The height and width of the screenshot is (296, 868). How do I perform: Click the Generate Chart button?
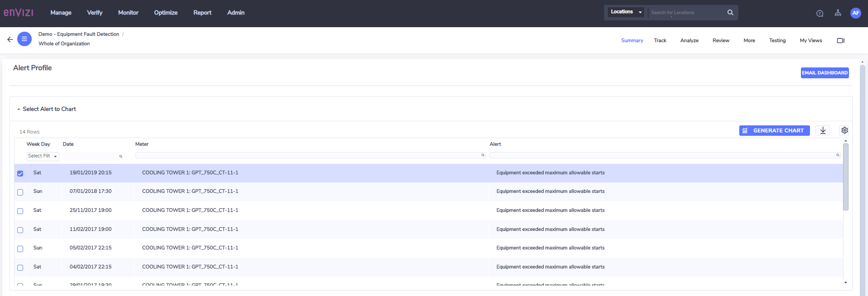(x=774, y=130)
